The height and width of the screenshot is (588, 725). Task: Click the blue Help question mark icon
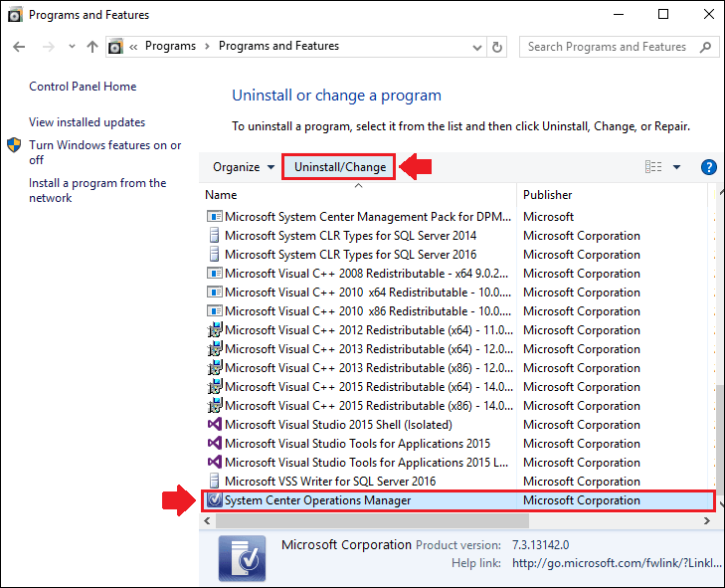pos(708,167)
